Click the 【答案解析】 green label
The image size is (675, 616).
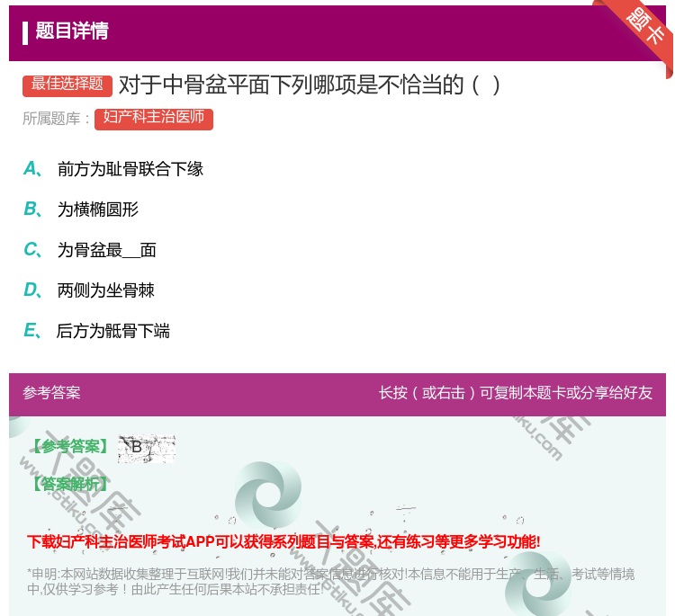[x=69, y=485]
